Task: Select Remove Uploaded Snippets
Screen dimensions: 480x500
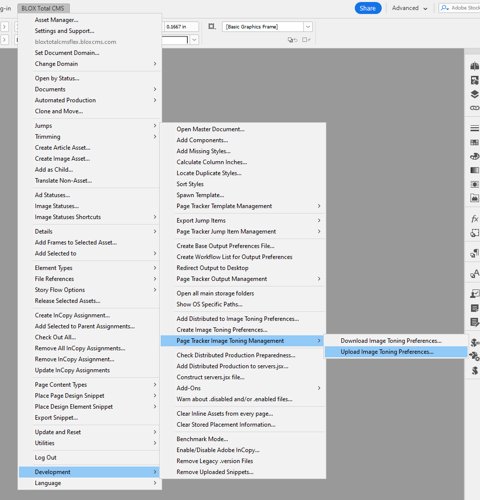Action: 243,472
